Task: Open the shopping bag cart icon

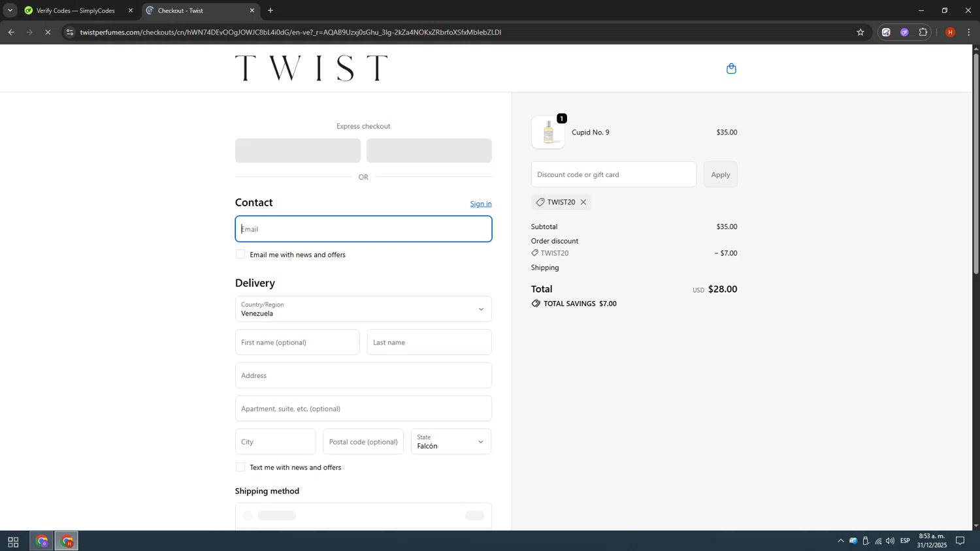Action: click(731, 69)
